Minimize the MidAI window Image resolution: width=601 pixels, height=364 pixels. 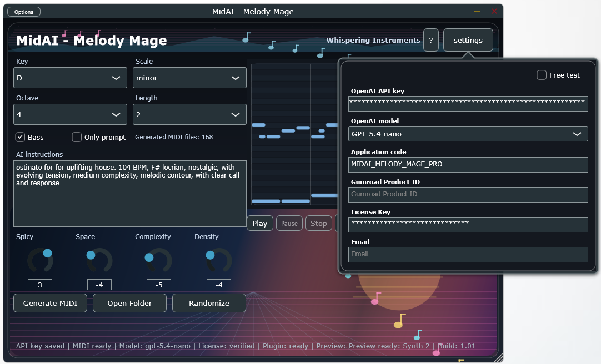(477, 12)
